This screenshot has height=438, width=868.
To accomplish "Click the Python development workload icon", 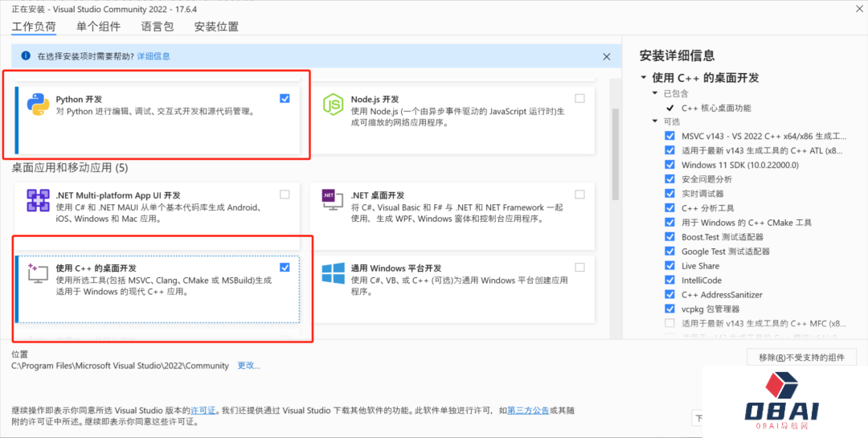I will [38, 105].
